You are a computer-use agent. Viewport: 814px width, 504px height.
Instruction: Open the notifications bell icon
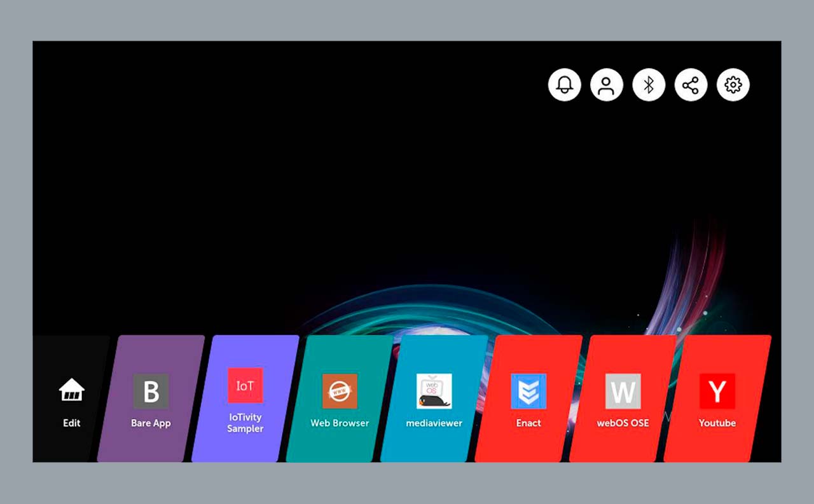(x=564, y=85)
